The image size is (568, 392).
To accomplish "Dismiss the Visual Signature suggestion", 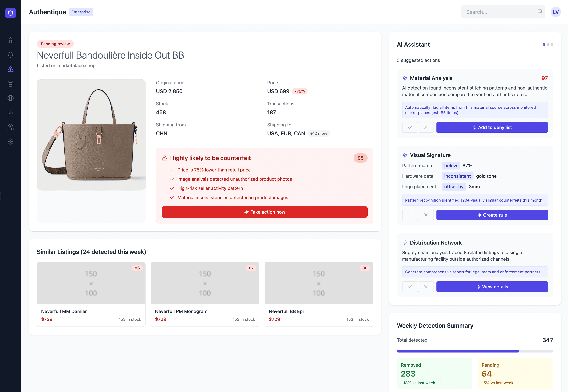I will [426, 215].
